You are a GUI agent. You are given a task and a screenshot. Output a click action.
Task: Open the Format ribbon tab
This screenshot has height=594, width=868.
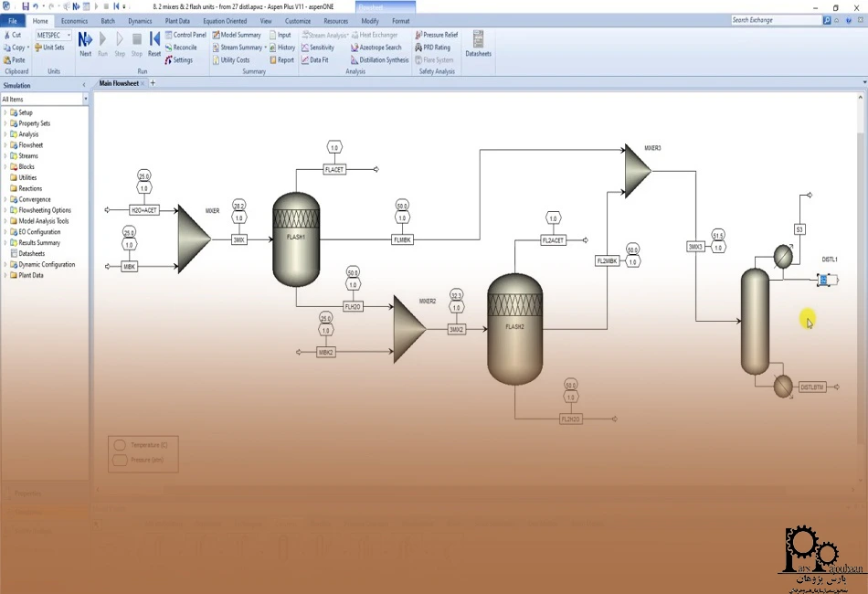(x=401, y=20)
